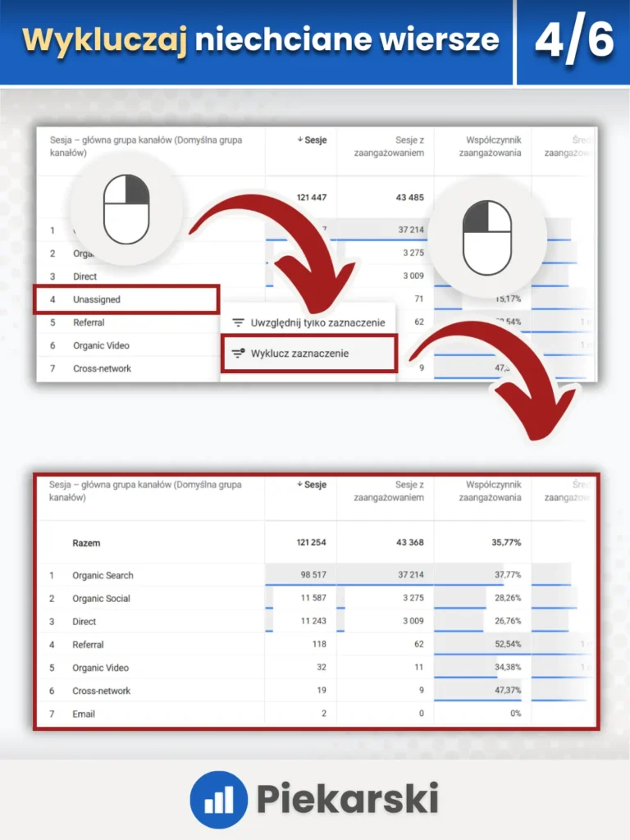Click the Piekarski brand name text

(348, 799)
